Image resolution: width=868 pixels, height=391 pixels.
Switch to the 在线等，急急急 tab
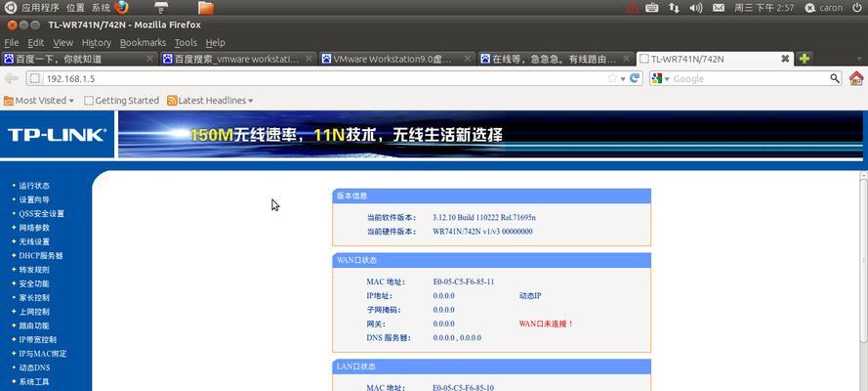(x=556, y=58)
